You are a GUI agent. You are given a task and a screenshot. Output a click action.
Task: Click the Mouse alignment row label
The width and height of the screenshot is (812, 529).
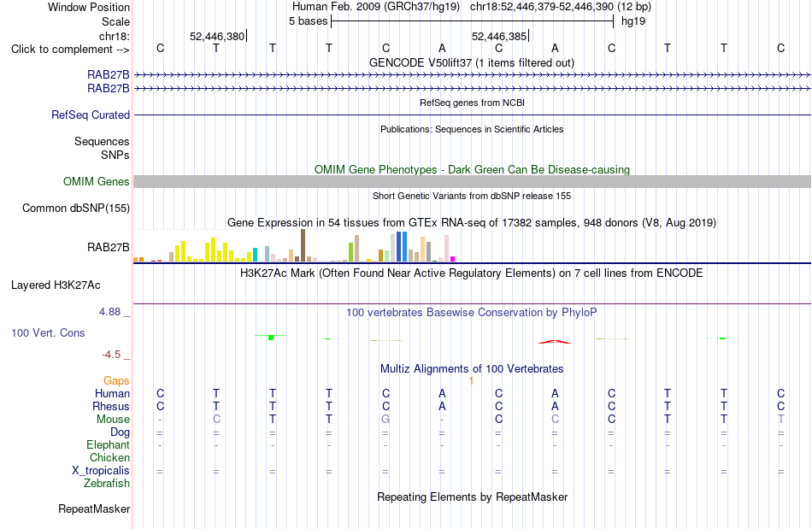tap(113, 420)
